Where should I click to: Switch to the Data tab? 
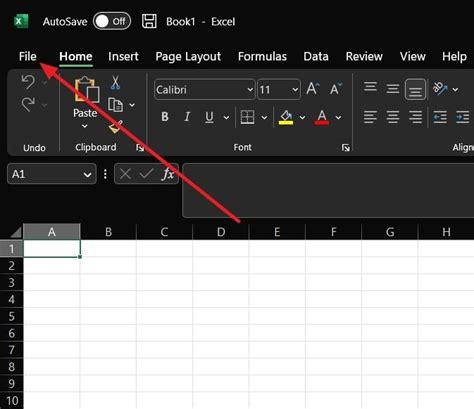tap(316, 56)
